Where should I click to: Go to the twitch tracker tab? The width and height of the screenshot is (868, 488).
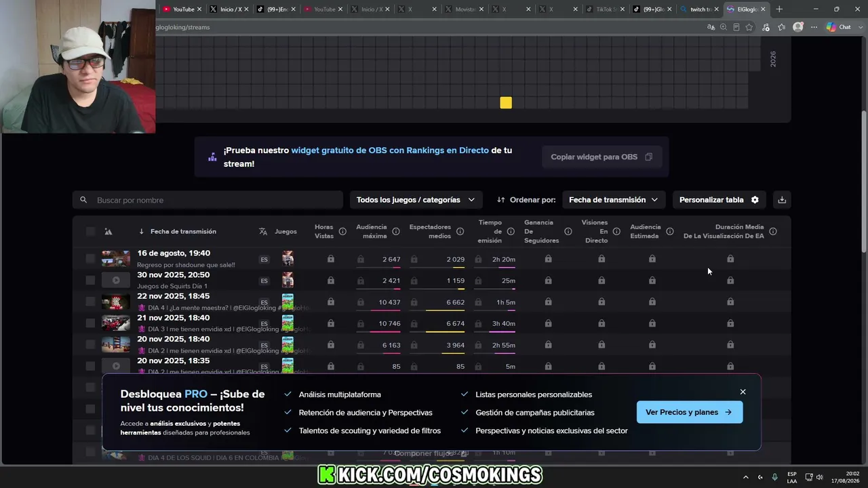(698, 9)
